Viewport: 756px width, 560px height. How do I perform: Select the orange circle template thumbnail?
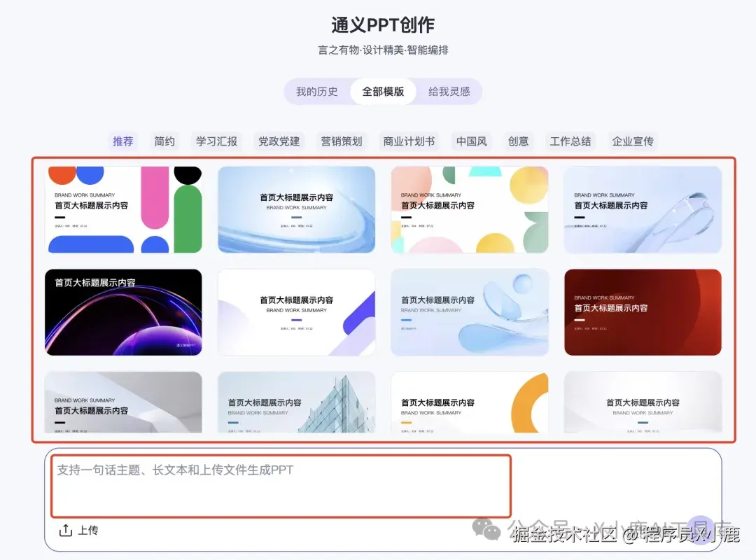pos(469,404)
